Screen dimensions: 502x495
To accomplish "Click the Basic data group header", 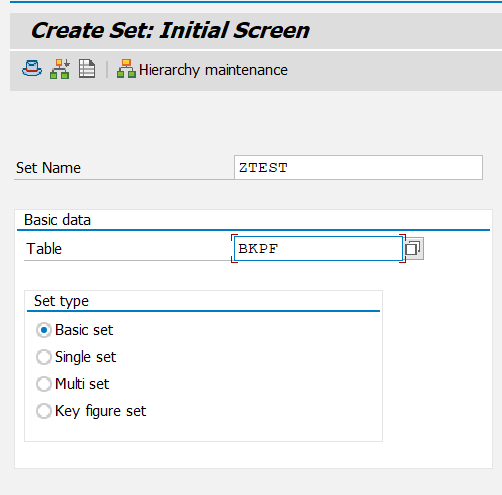I will pyautogui.click(x=57, y=220).
